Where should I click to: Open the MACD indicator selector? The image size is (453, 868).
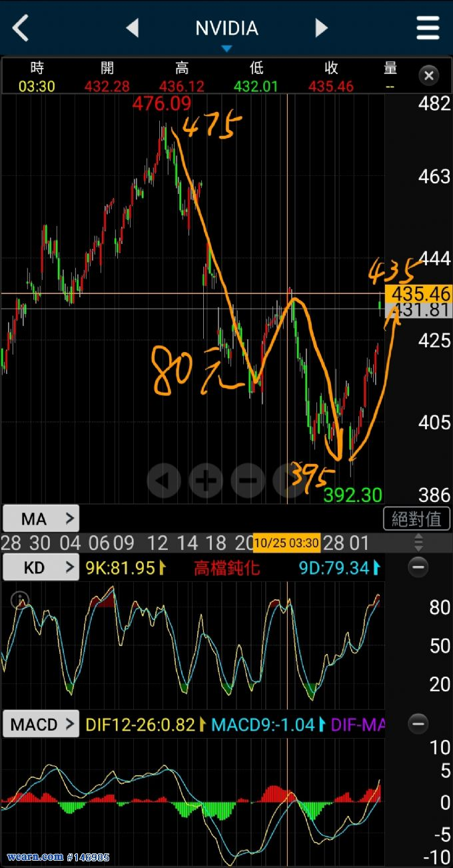[x=41, y=724]
